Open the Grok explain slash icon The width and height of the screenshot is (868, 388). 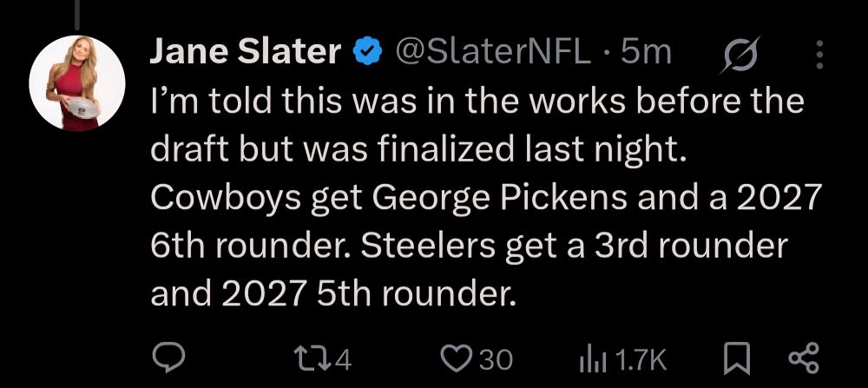pos(740,54)
